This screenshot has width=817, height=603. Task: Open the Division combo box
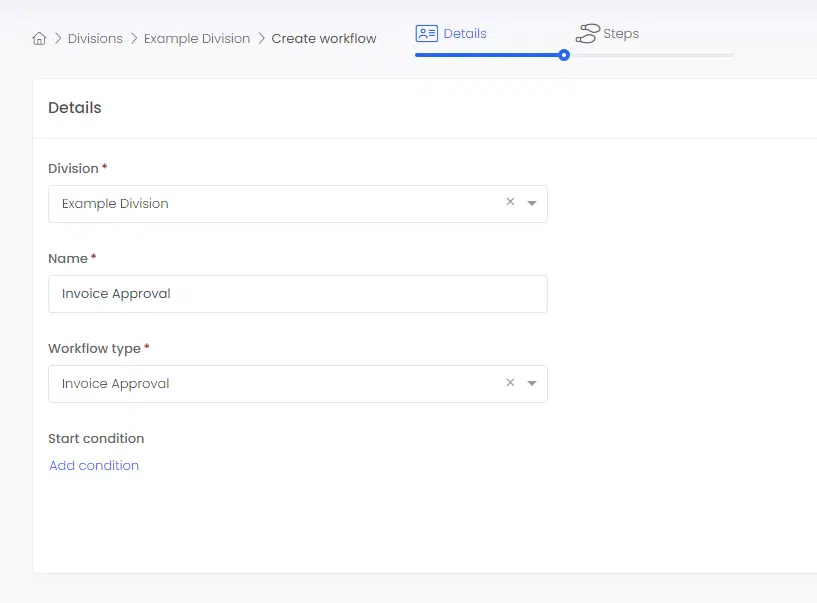pos(298,204)
